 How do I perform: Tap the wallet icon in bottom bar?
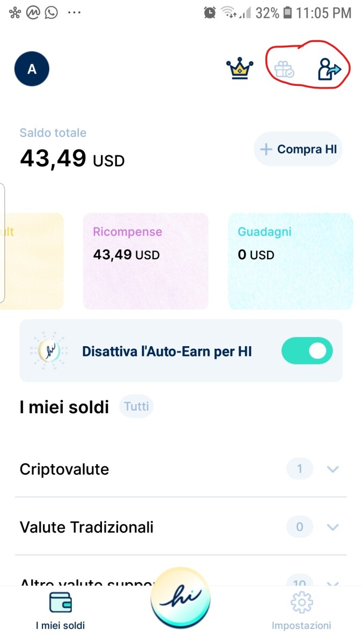tap(60, 602)
